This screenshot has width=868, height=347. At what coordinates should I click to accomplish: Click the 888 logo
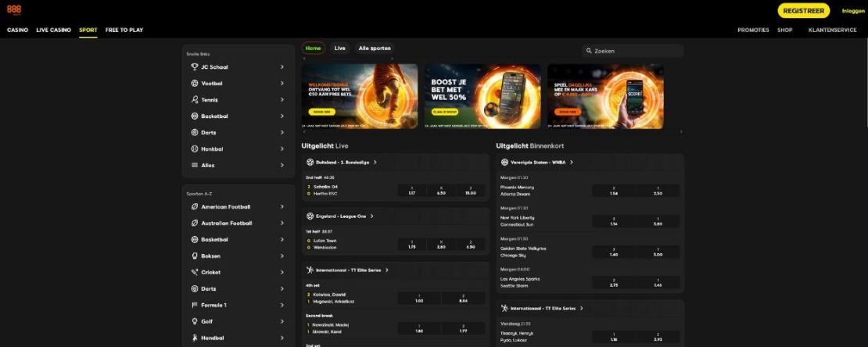[x=14, y=10]
